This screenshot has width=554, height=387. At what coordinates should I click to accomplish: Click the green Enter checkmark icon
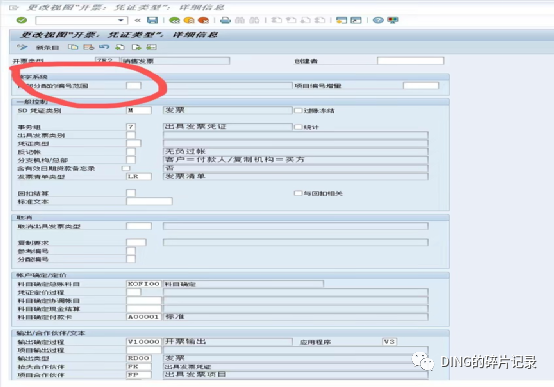(22, 20)
